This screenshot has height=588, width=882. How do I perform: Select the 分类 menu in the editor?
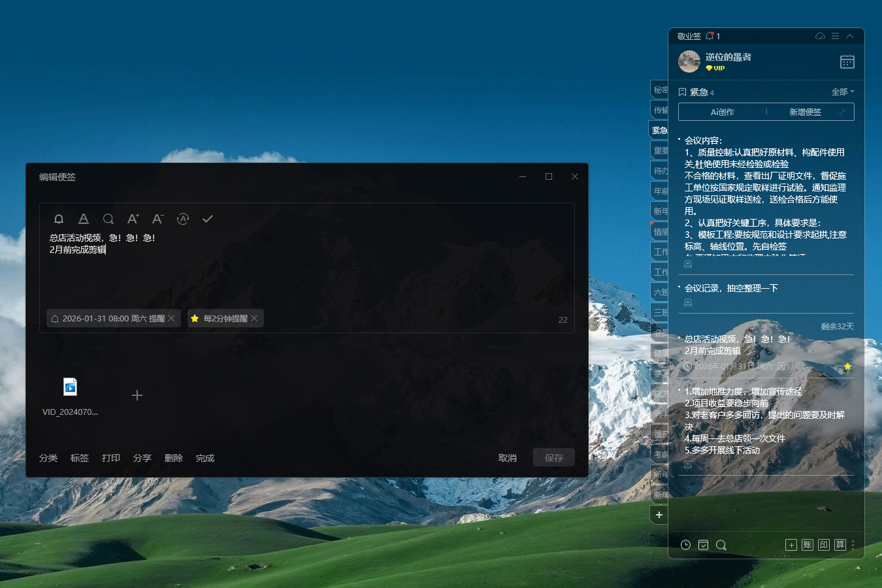tap(48, 457)
